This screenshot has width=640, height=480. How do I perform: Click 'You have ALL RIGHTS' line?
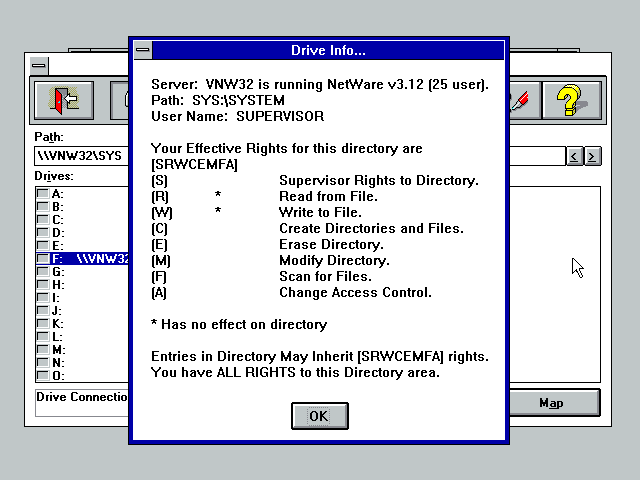click(x=295, y=373)
